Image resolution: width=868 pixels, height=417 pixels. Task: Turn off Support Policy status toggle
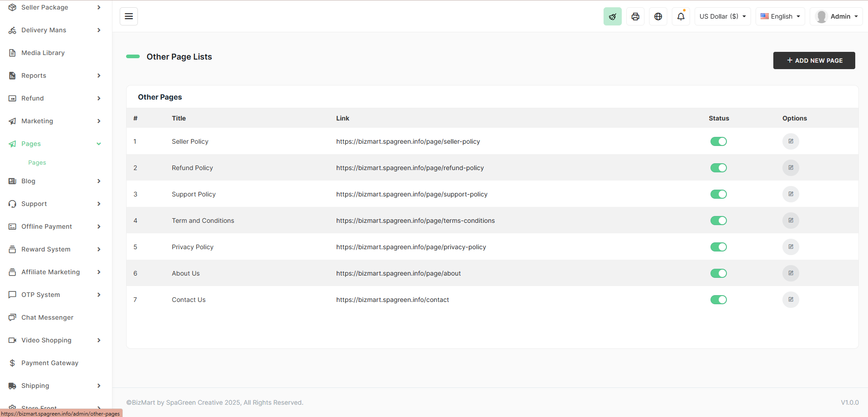718,194
